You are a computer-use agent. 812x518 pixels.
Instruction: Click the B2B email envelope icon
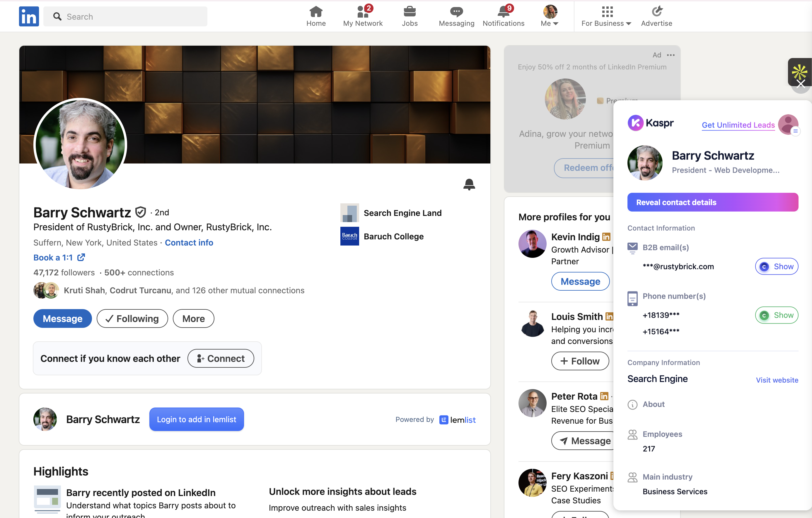[632, 248]
